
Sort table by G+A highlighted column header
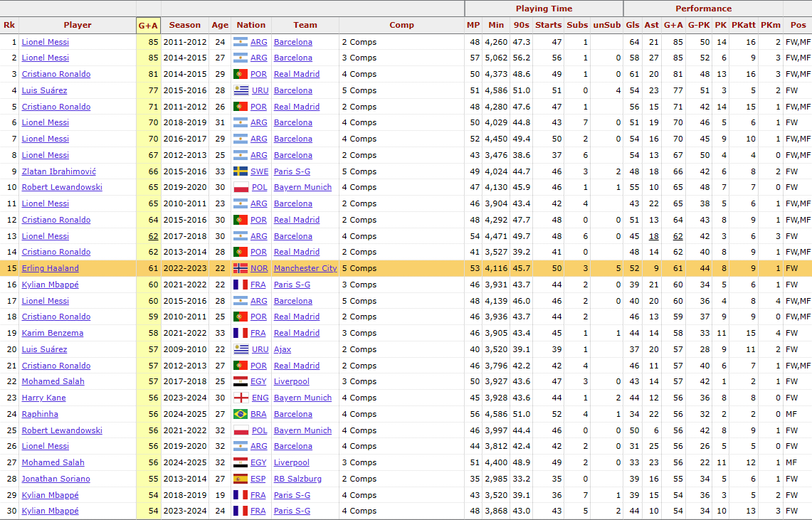coord(148,26)
